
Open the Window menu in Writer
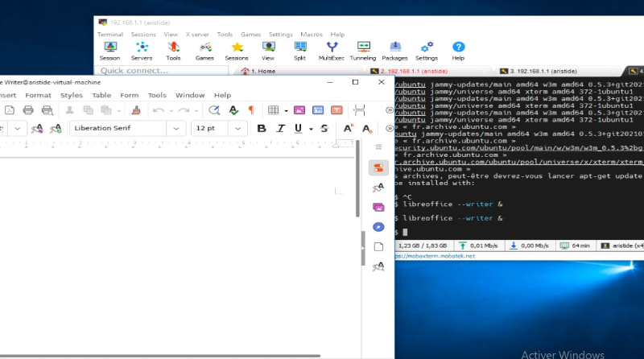click(x=190, y=95)
